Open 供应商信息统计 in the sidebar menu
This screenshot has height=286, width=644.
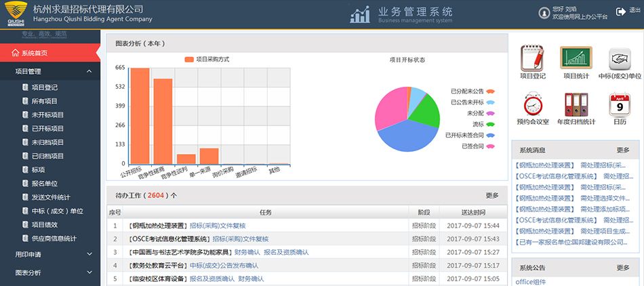pyautogui.click(x=54, y=239)
